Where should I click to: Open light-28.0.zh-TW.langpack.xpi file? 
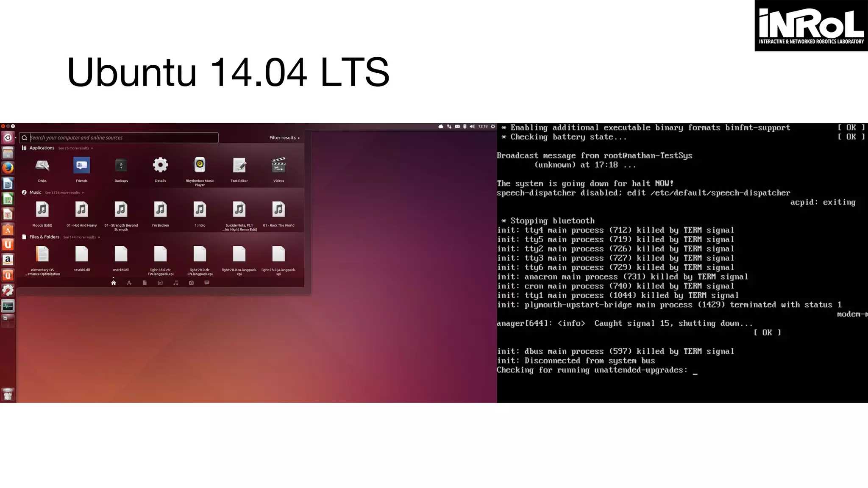(160, 261)
